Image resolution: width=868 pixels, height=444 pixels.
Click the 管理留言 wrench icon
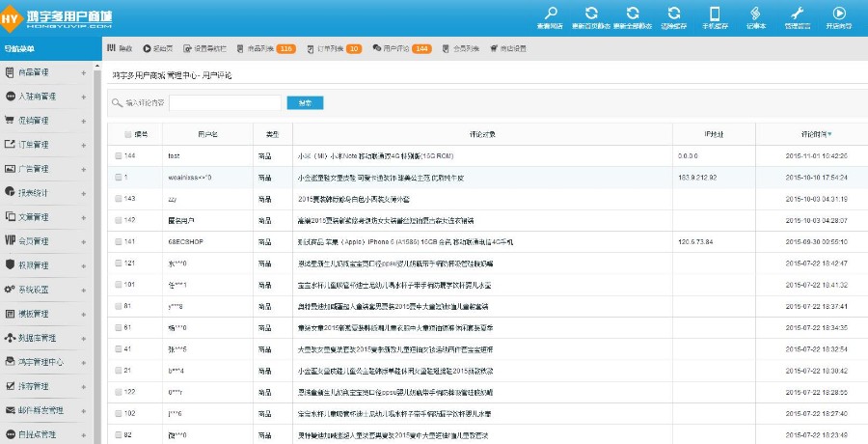(x=798, y=14)
